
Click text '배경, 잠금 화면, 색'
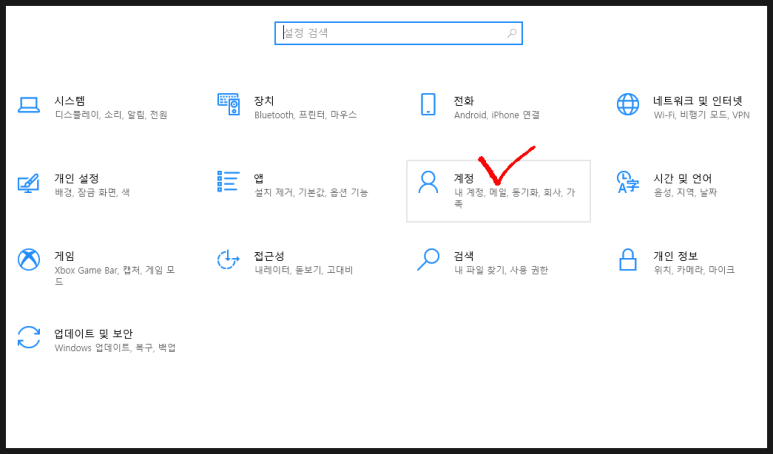click(x=92, y=192)
